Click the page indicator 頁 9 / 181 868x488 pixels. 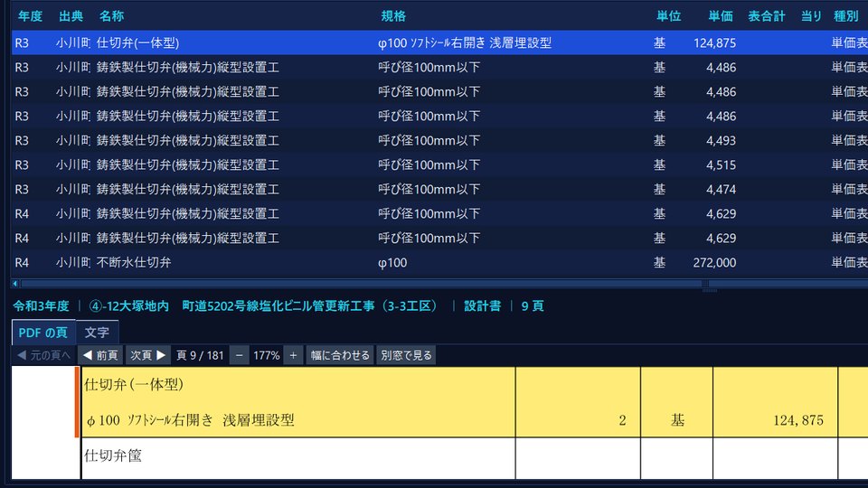200,355
